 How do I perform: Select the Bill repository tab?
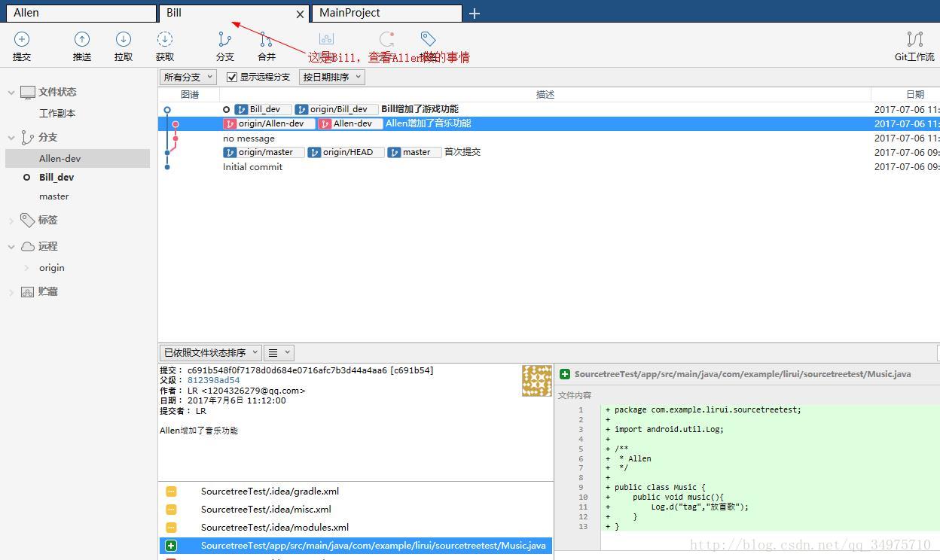click(233, 13)
